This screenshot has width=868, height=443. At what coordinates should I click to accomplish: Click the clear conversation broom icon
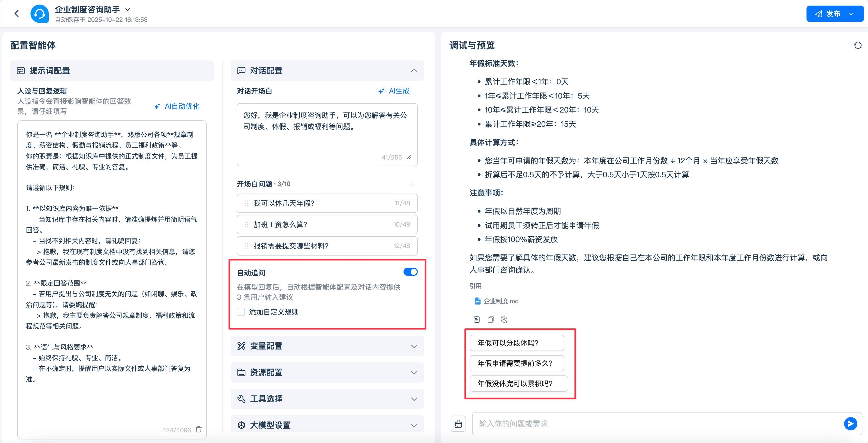pyautogui.click(x=458, y=423)
